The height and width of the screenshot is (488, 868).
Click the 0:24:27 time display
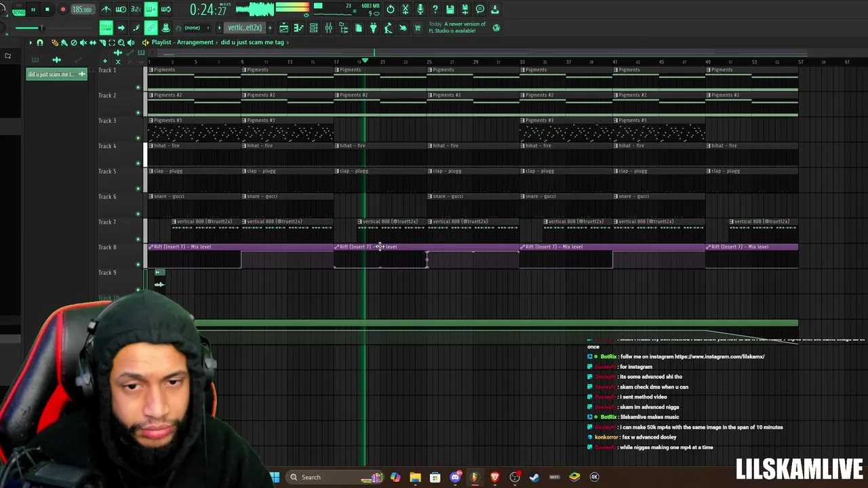pos(208,9)
